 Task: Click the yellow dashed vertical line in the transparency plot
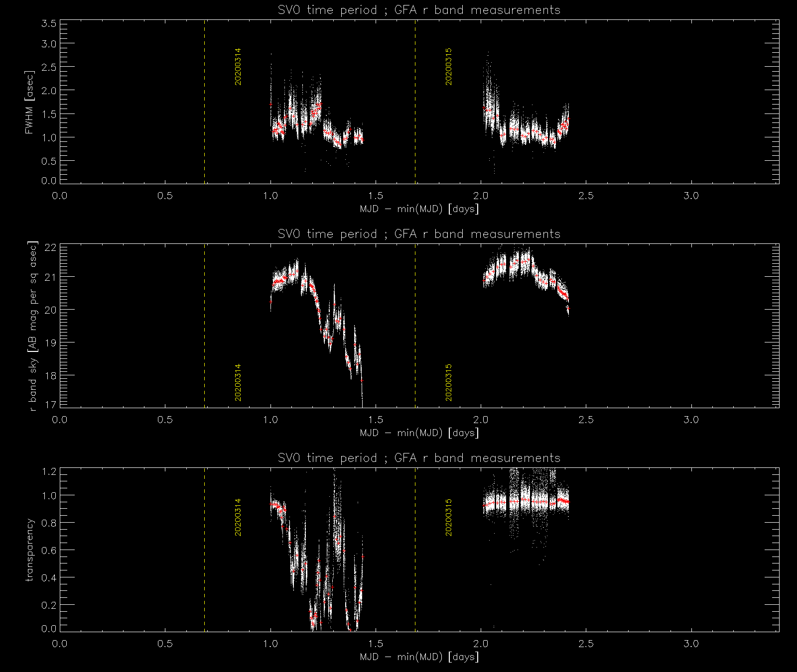click(x=205, y=550)
